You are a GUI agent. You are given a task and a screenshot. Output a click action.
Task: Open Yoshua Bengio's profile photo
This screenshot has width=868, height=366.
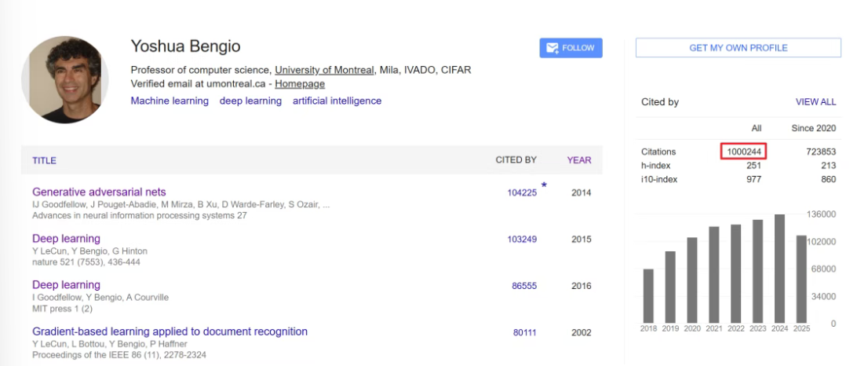pos(65,79)
